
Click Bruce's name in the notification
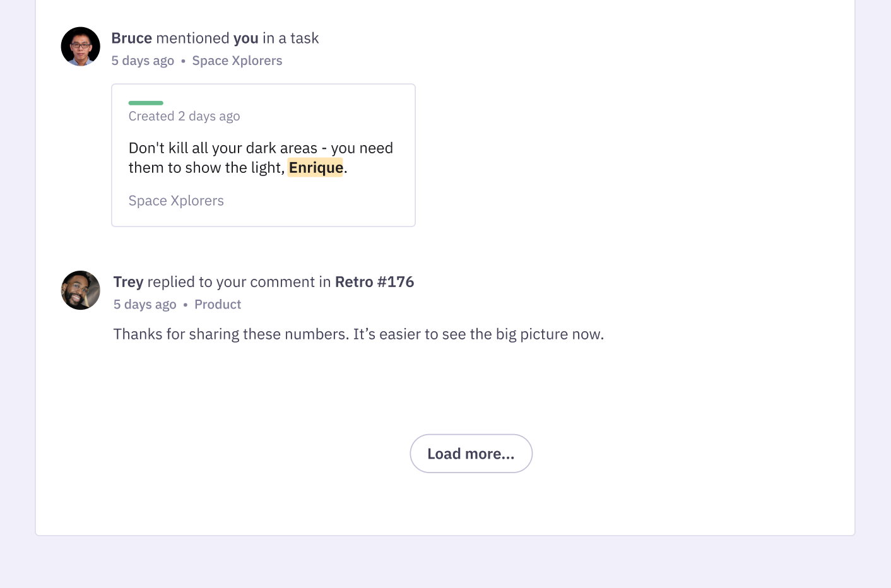(x=131, y=38)
